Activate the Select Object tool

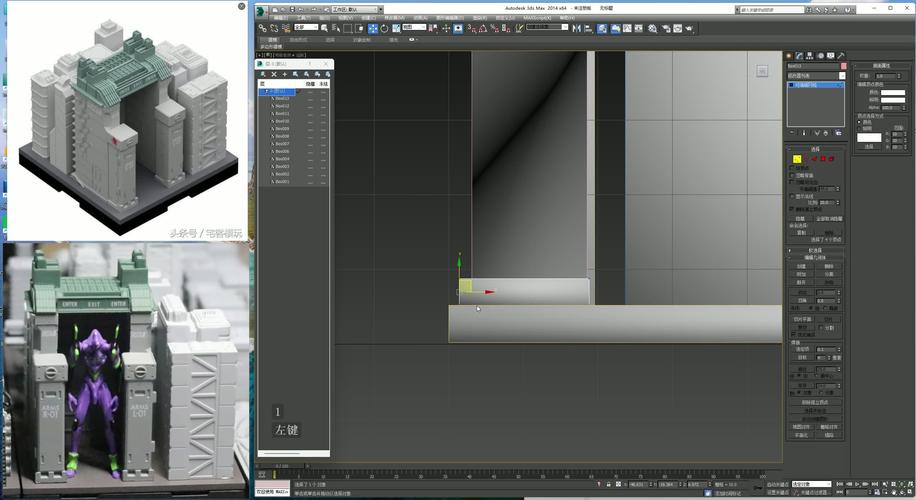click(x=324, y=28)
